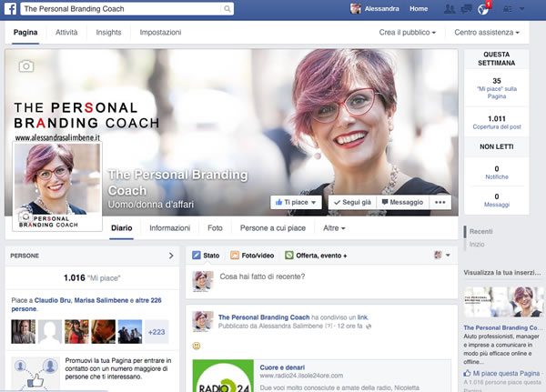This screenshot has height=392, width=546.
Task: Click the smiley emoji in the post
Action: tap(197, 346)
